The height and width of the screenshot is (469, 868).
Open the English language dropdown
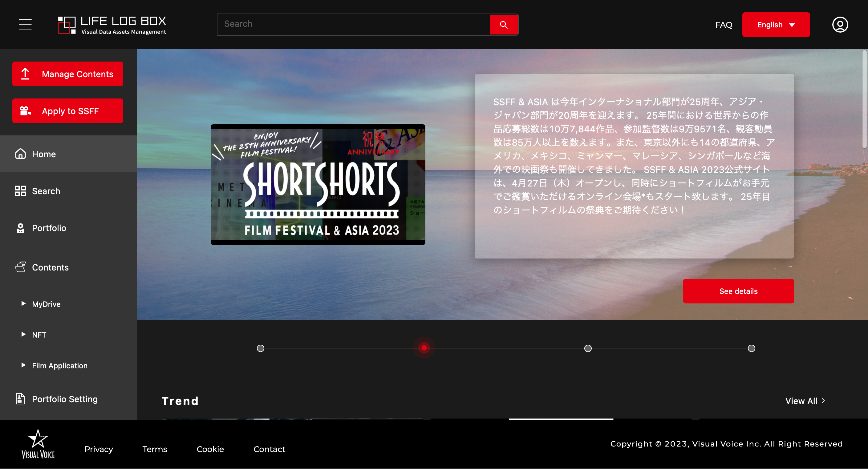coord(776,25)
